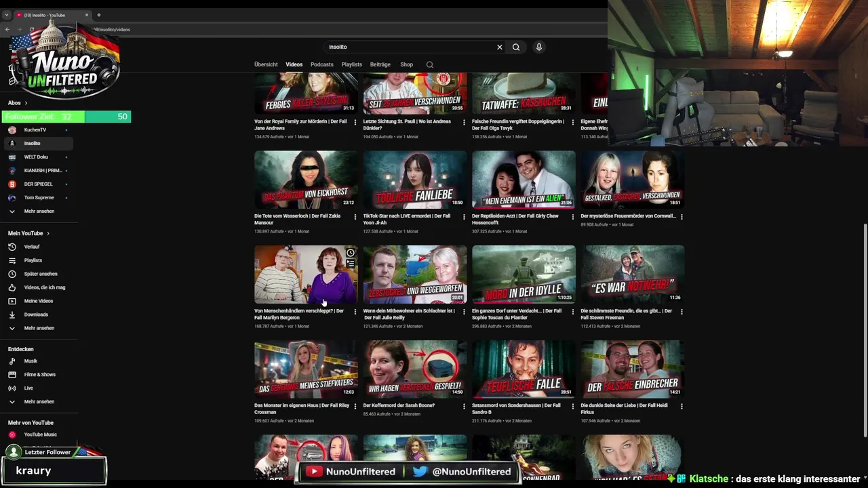This screenshot has width=868, height=488.
Task: Add Marilyn Bergeron video to queue icon
Action: (x=351, y=264)
